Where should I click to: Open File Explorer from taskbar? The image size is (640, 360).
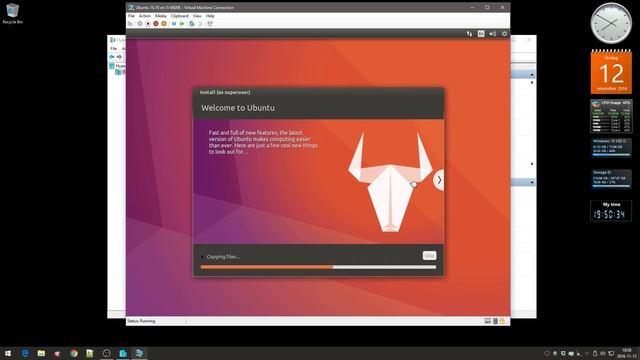click(41, 353)
